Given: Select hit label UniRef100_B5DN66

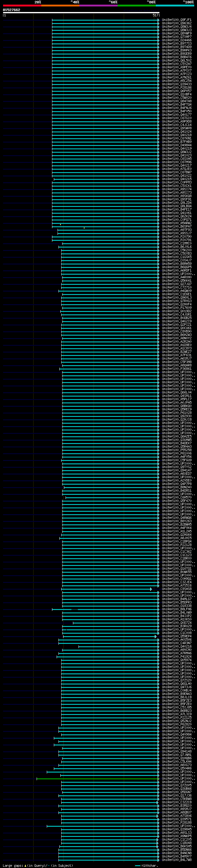Looking at the screenshot, I should 176,850.
